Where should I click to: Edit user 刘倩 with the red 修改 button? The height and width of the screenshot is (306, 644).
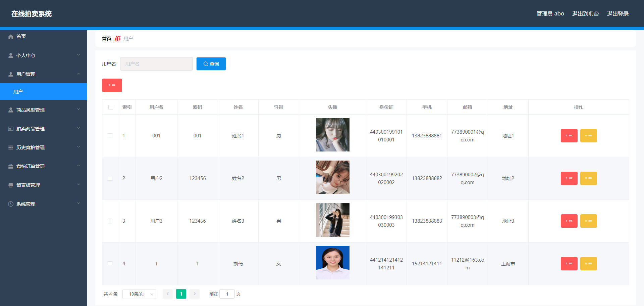[x=569, y=264]
